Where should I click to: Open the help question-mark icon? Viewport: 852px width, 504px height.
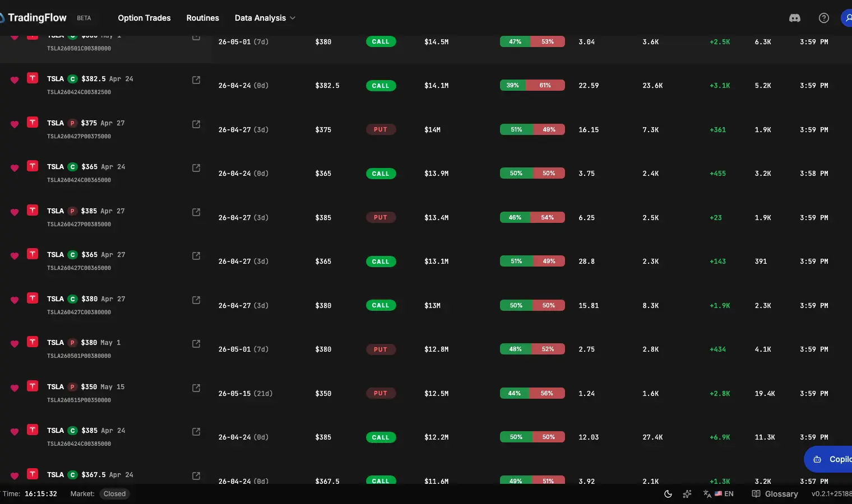coord(823,18)
